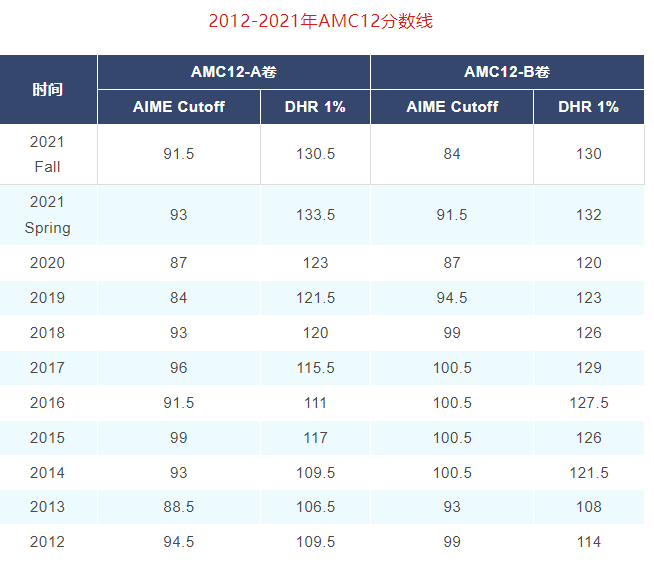Click value 121.5 in the 2019 row
Image resolution: width=654 pixels, height=566 pixels.
[315, 298]
